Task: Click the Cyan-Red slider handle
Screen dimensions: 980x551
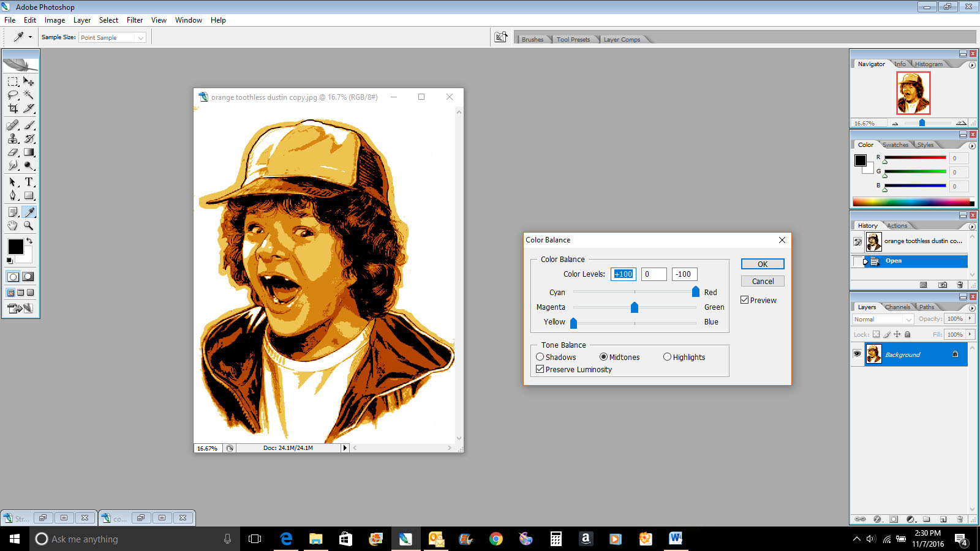Action: pyautogui.click(x=695, y=291)
